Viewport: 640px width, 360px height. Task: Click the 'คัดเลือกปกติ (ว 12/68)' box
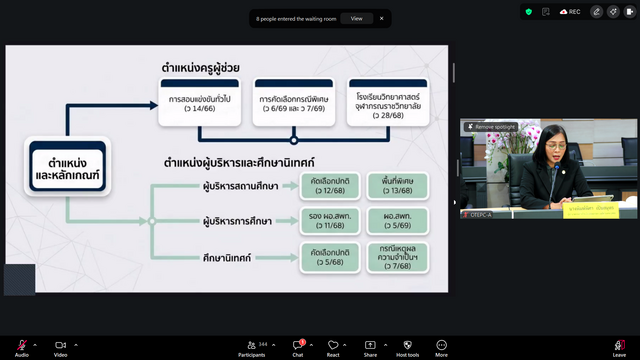(330, 186)
